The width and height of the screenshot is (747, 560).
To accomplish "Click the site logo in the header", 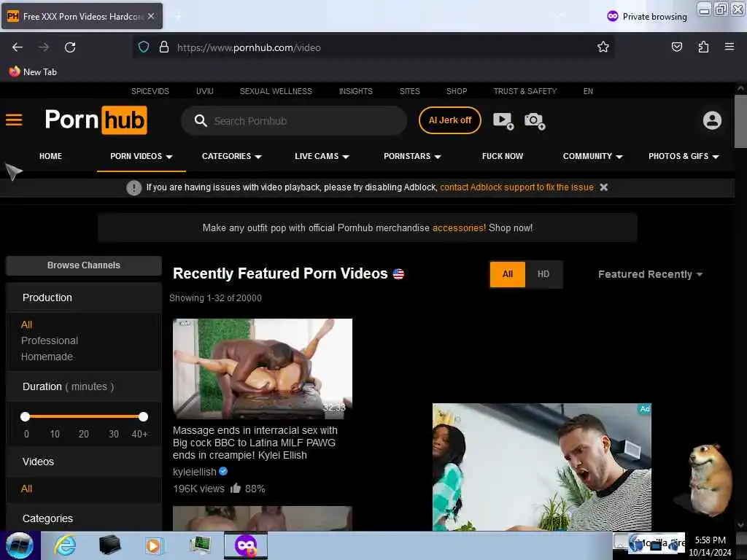I will [96, 120].
